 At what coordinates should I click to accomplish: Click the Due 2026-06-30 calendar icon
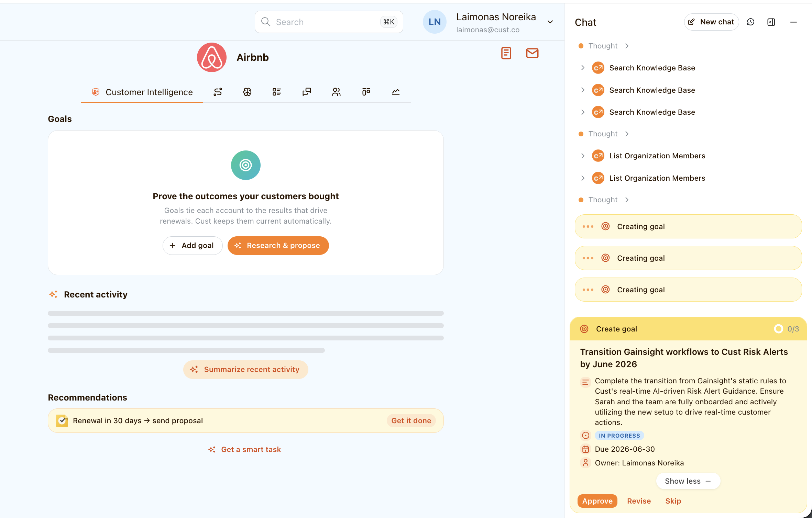click(585, 449)
